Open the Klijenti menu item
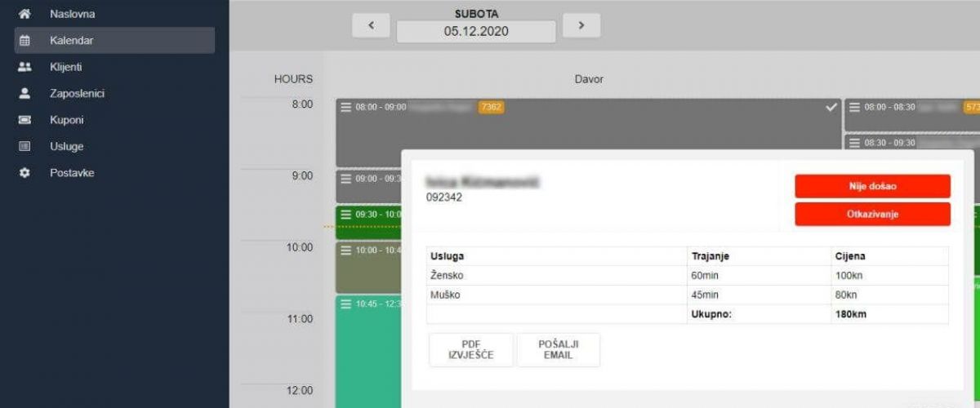 pos(66,67)
